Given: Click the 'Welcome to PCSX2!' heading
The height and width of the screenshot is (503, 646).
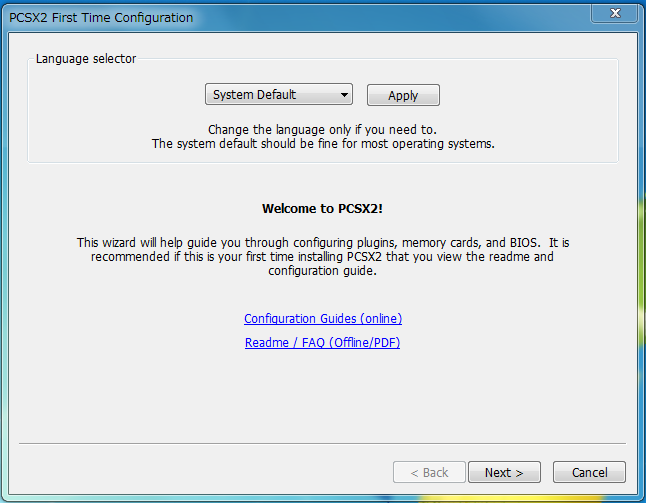Looking at the screenshot, I should tap(323, 208).
